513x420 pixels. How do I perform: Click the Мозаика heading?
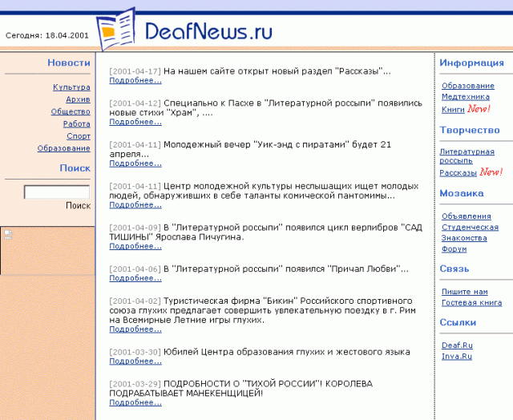point(462,193)
